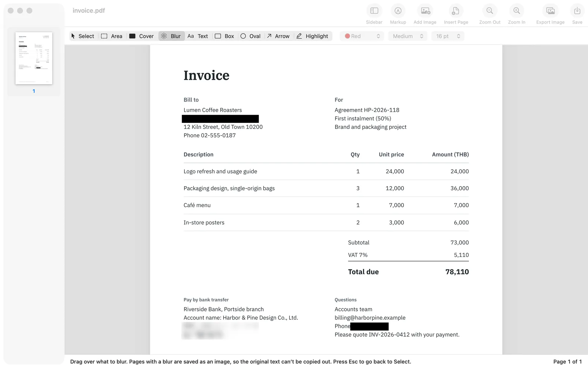The height and width of the screenshot is (368, 588).
Task: Click 'billing@harborpine.example' text
Action: [370, 318]
